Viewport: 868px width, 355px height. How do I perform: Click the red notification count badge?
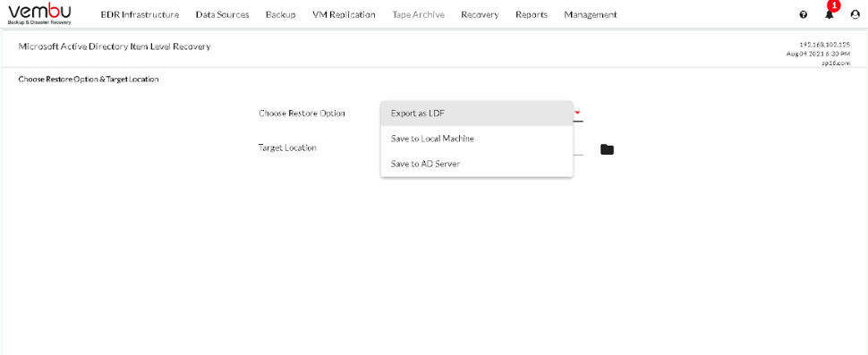click(x=834, y=5)
